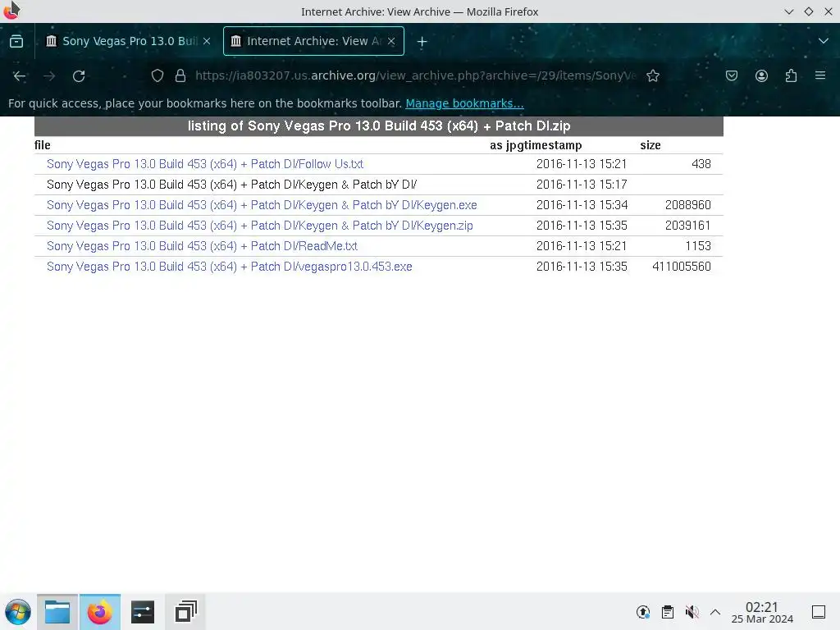Viewport: 840px width, 630px height.
Task: Click the size value 1153
Action: (698, 246)
